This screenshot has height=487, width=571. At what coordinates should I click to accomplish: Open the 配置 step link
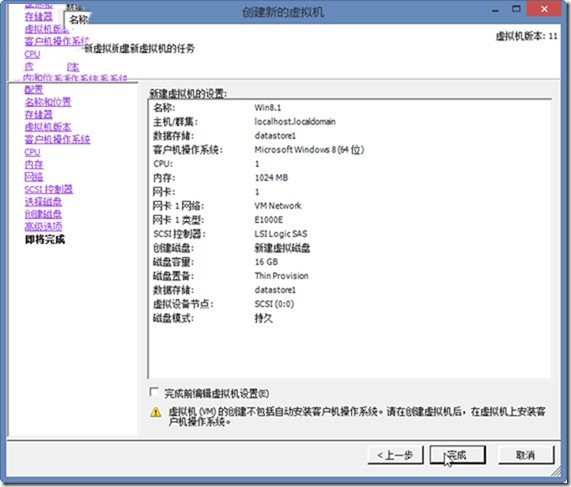coord(34,90)
